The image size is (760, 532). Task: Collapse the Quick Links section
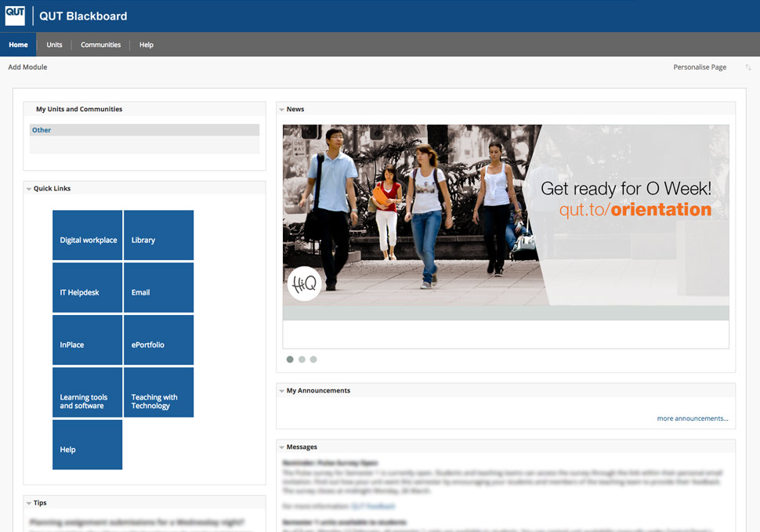(27, 188)
